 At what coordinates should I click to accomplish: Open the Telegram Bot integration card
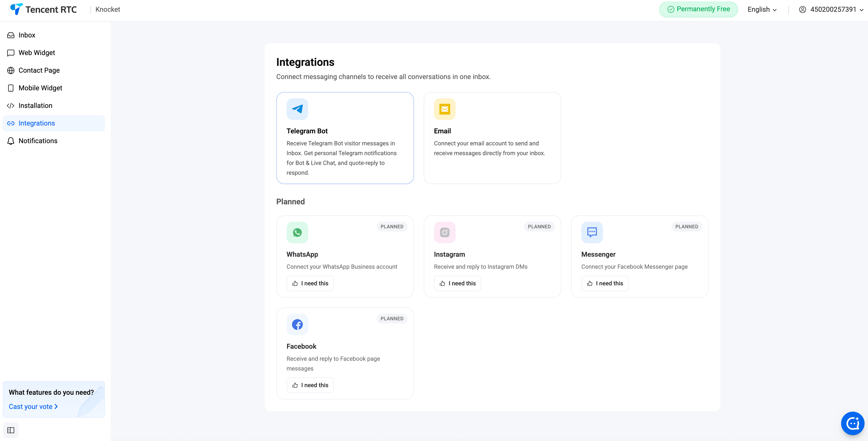345,138
